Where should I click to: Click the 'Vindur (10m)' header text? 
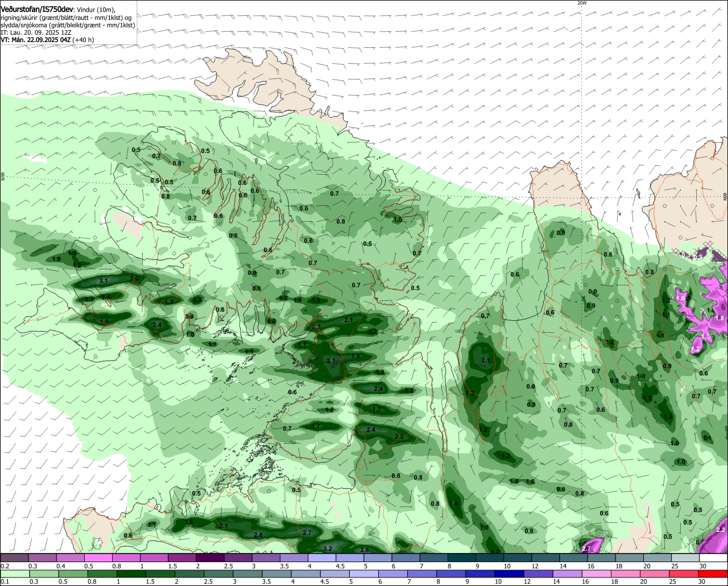[x=96, y=10]
